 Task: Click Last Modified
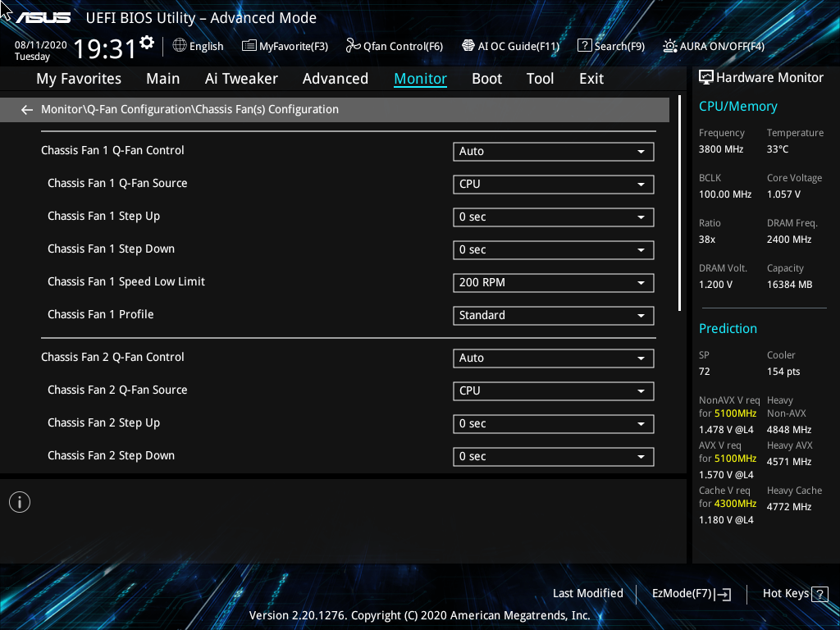pos(587,593)
